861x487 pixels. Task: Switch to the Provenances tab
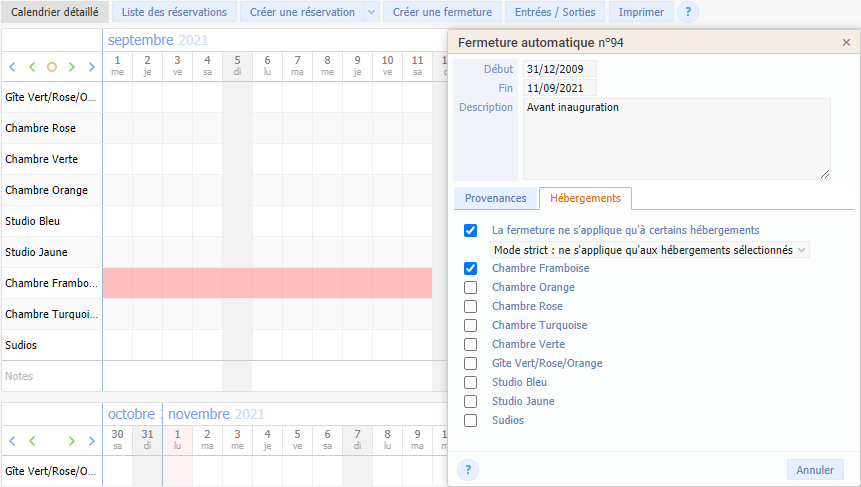tap(495, 198)
